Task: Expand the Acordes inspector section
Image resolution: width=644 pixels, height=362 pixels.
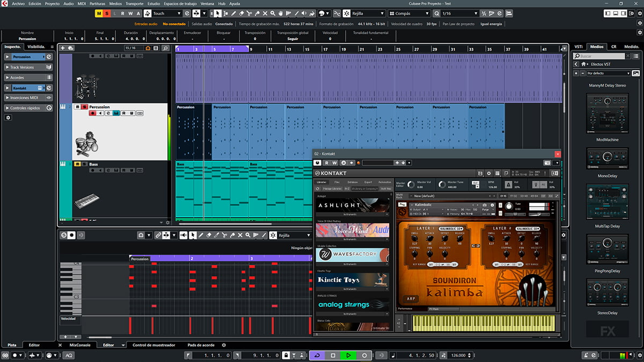Action: [28, 77]
